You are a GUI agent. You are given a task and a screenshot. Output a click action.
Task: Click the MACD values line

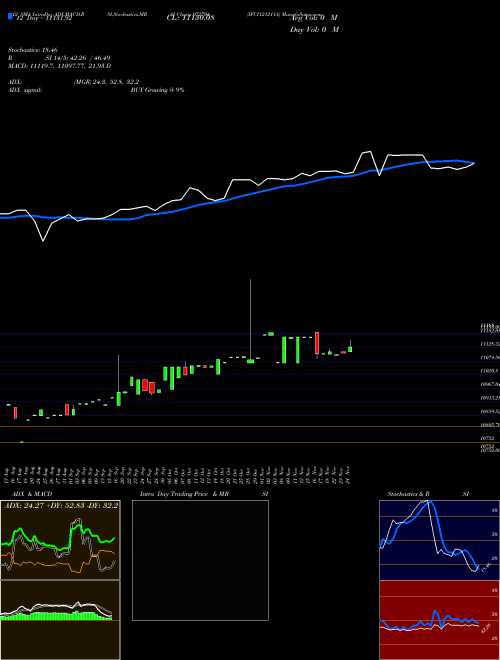[59, 66]
